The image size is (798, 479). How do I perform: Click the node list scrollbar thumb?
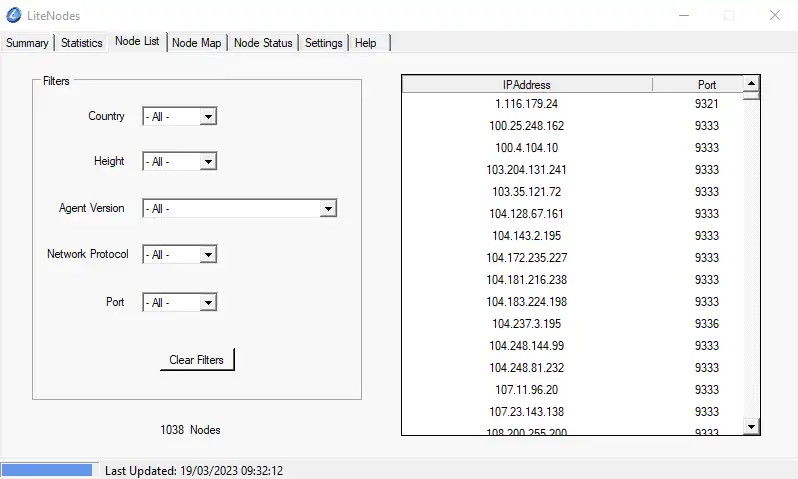(751, 95)
